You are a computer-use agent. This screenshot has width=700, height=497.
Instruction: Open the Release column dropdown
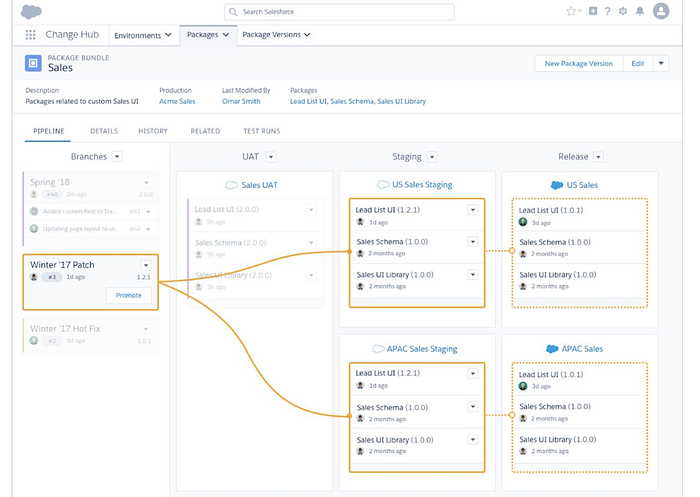pos(600,157)
